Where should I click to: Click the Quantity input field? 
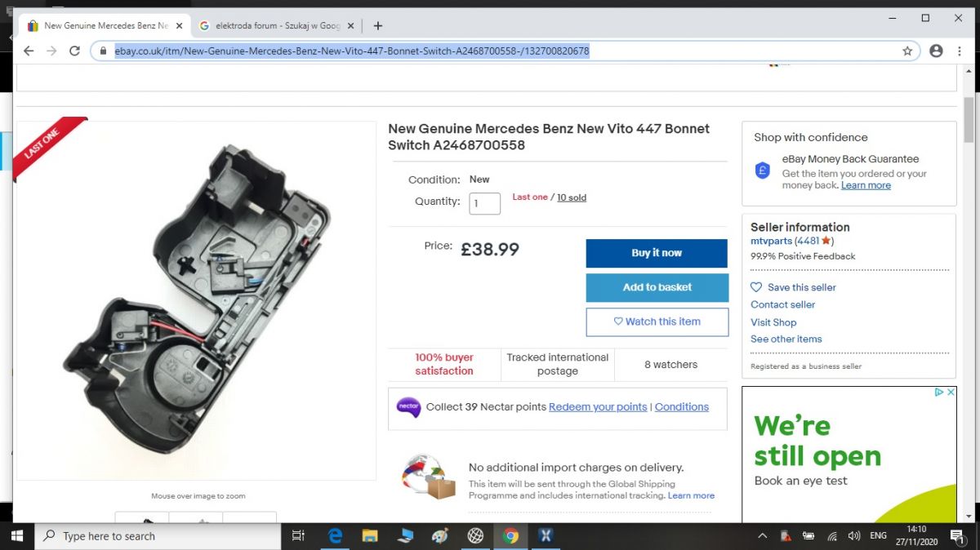484,203
